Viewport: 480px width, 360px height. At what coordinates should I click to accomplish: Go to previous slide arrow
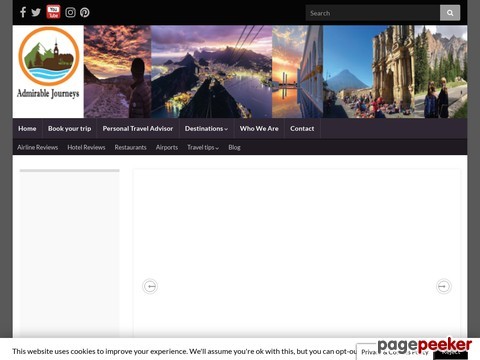150,286
